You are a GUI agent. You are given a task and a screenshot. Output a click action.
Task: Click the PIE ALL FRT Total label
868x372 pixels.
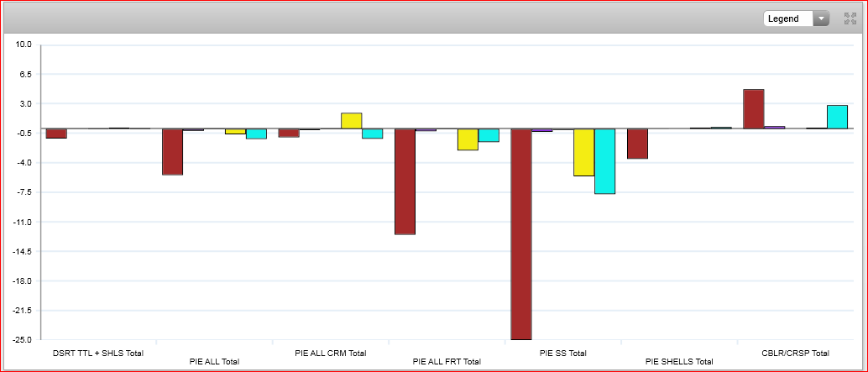tap(447, 362)
